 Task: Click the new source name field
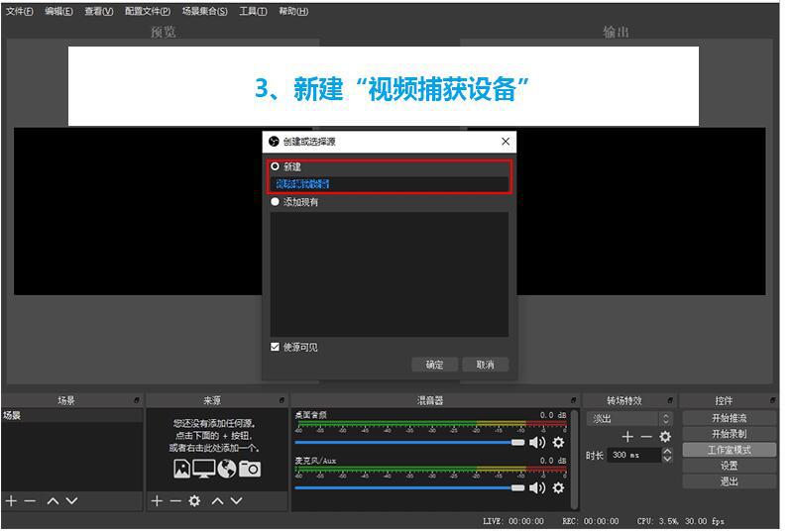[390, 184]
